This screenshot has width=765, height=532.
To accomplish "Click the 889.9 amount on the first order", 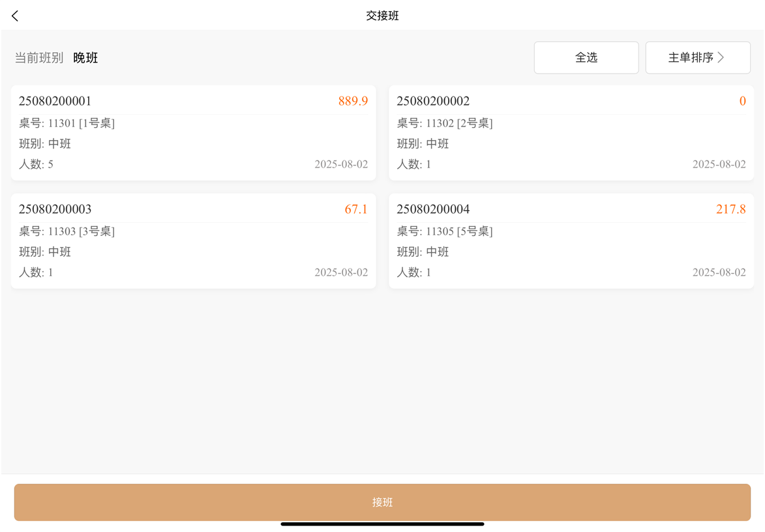I will [x=353, y=101].
